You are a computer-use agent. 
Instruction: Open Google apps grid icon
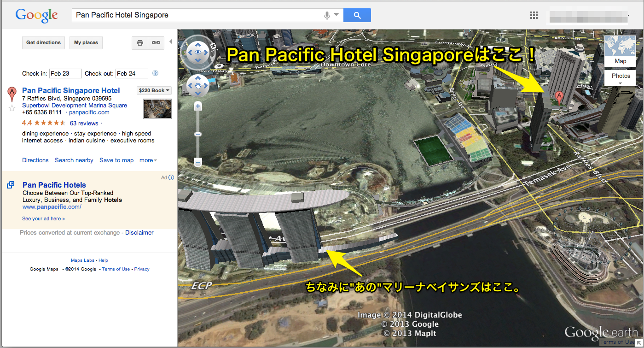coord(534,15)
